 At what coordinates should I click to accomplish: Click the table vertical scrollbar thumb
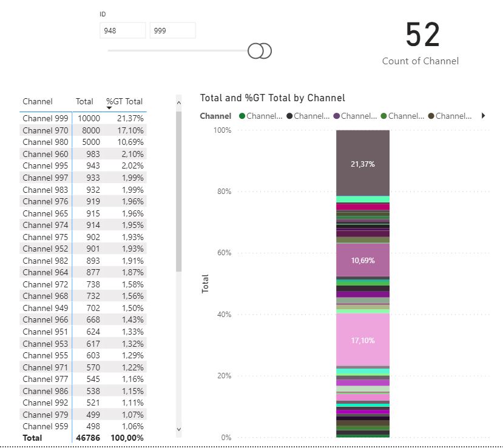click(179, 192)
